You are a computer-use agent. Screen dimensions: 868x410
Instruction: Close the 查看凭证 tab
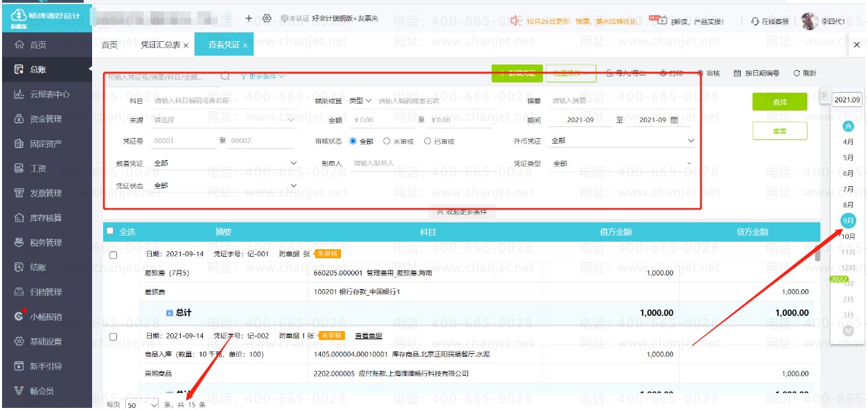tap(245, 45)
